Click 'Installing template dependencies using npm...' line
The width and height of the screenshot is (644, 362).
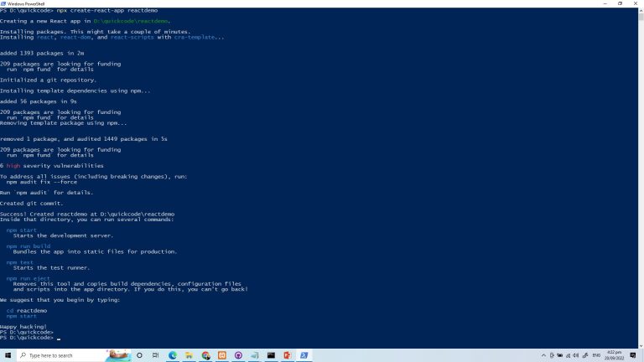coord(75,90)
